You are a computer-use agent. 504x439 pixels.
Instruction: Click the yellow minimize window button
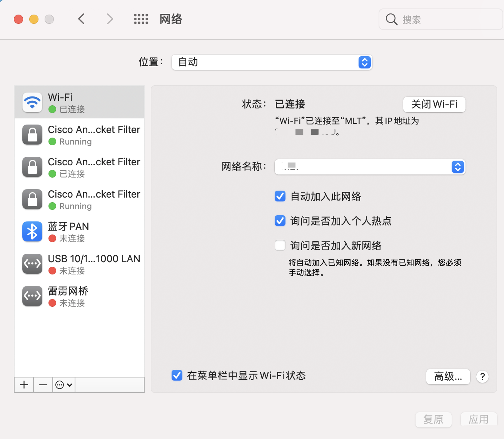(x=34, y=19)
